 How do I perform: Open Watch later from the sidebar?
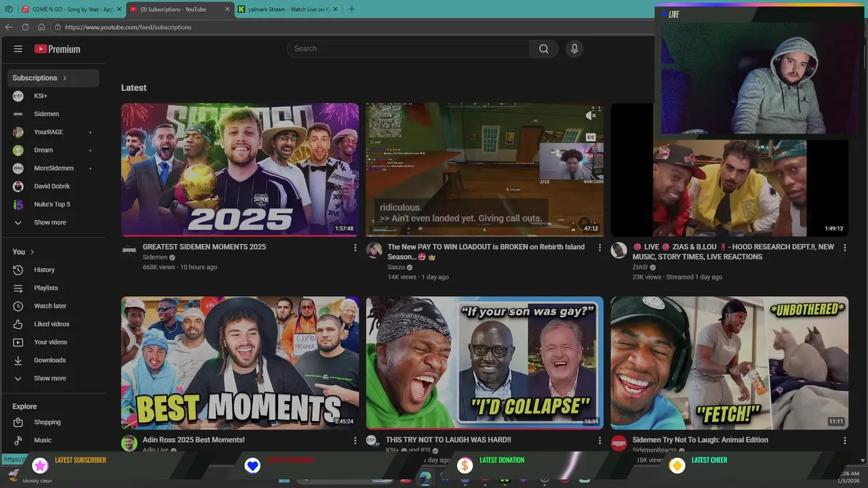[x=54, y=306]
